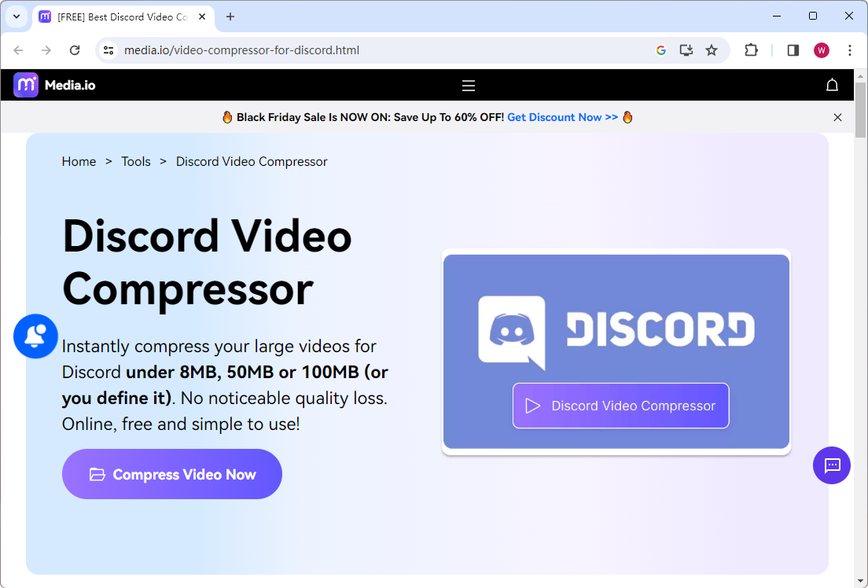The image size is (868, 588).
Task: Click Compress Video Now button
Action: point(172,474)
